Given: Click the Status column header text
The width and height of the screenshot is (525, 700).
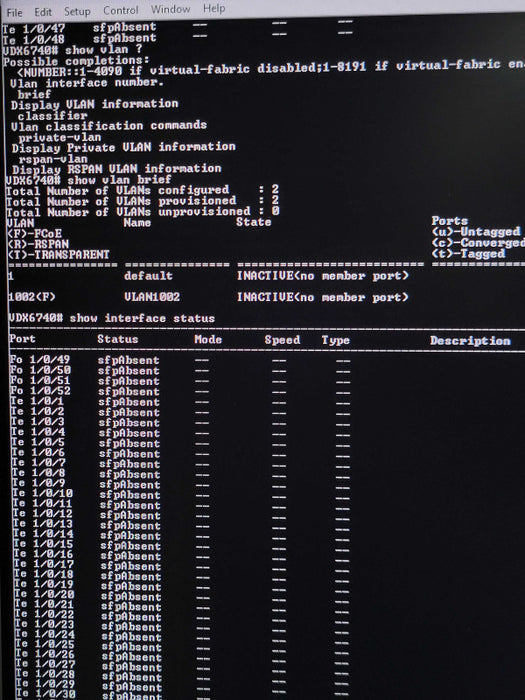Looking at the screenshot, I should tap(118, 339).
